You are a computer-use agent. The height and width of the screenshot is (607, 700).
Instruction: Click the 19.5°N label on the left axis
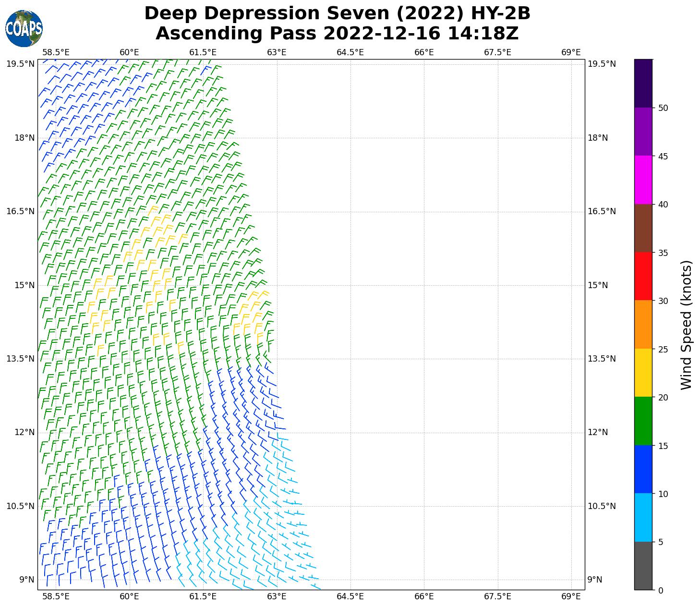pos(21,64)
